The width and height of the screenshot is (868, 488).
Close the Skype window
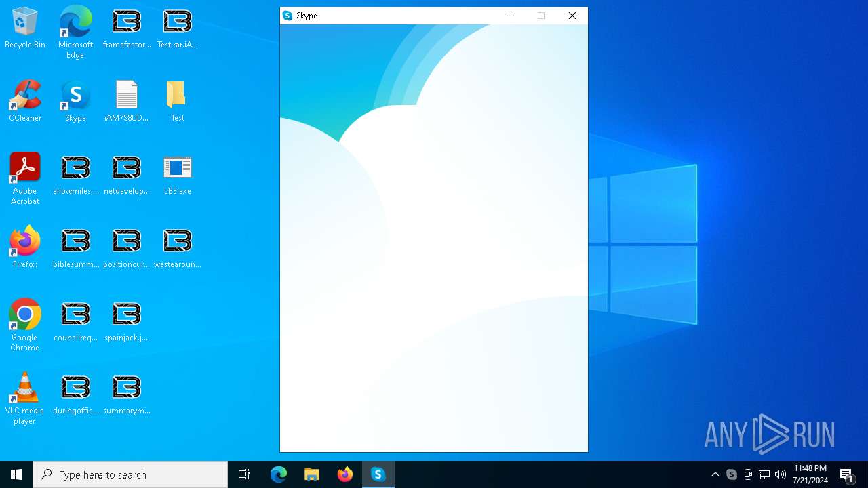tap(572, 16)
